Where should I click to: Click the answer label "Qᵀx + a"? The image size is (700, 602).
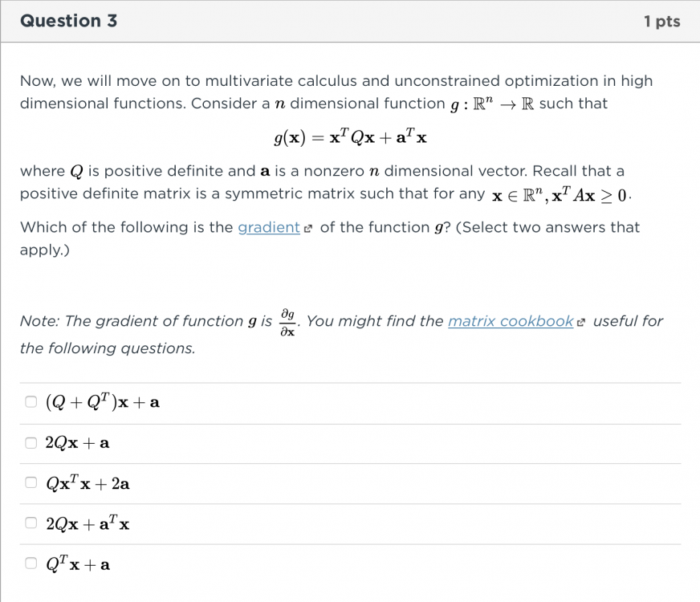[78, 563]
